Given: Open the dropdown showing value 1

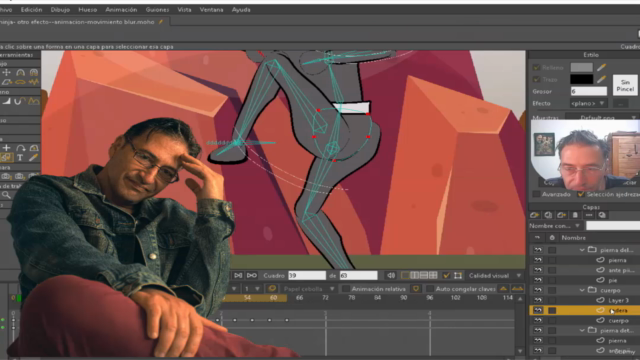Looking at the screenshot, I should pyautogui.click(x=252, y=289).
